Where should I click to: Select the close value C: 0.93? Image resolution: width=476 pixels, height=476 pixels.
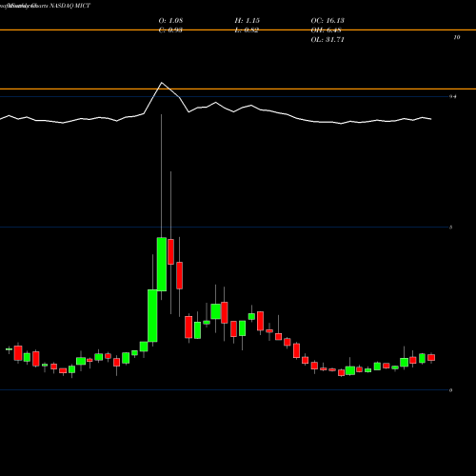tap(170, 30)
